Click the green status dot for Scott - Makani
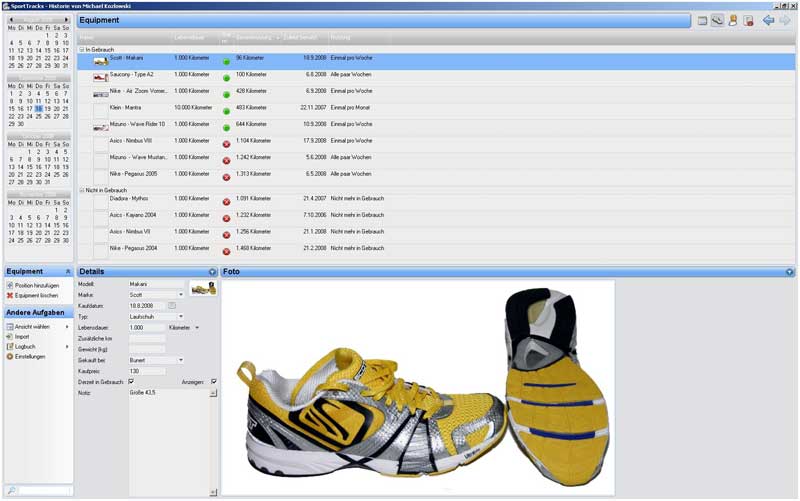 coord(227,62)
